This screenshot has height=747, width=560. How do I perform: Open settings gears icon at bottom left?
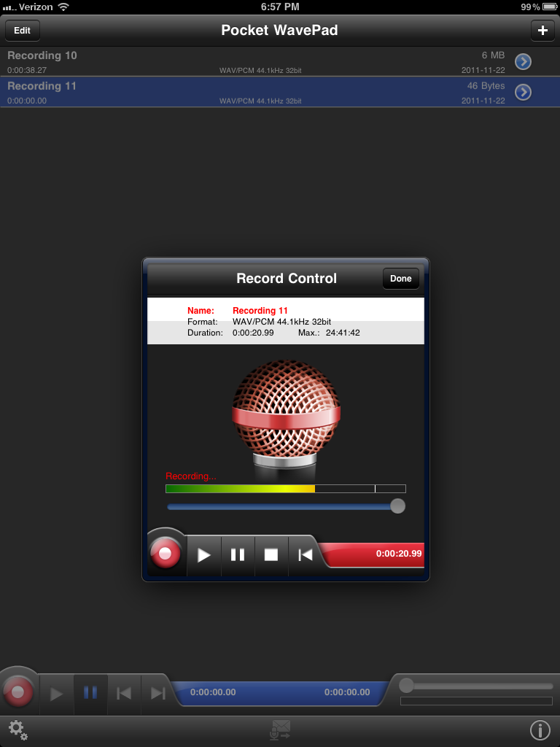pyautogui.click(x=17, y=730)
